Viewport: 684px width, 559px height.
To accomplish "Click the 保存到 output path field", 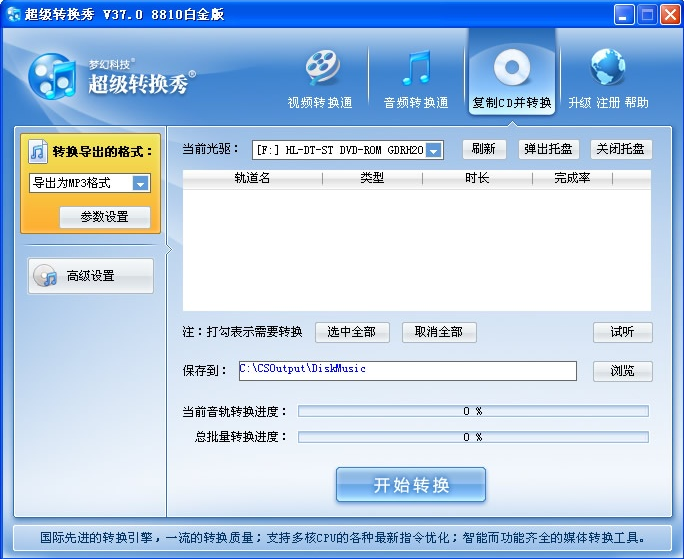I will click(408, 371).
